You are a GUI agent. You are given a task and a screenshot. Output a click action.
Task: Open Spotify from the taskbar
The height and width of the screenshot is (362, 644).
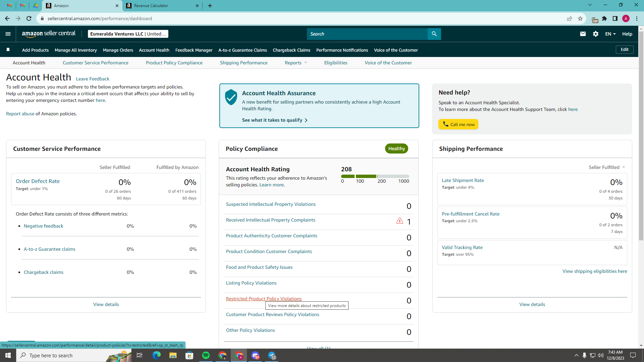[x=206, y=355]
